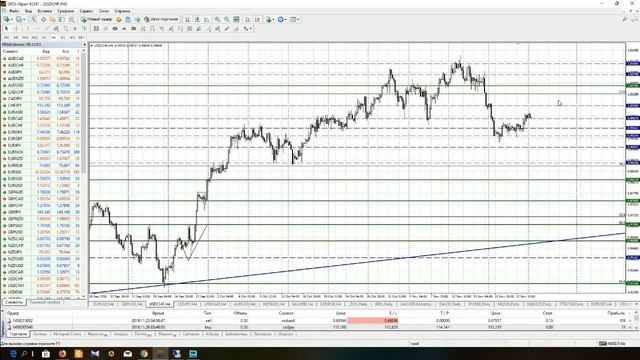The width and height of the screenshot is (640, 360).
Task: Select the horizontal line tool
Action: 37,29
